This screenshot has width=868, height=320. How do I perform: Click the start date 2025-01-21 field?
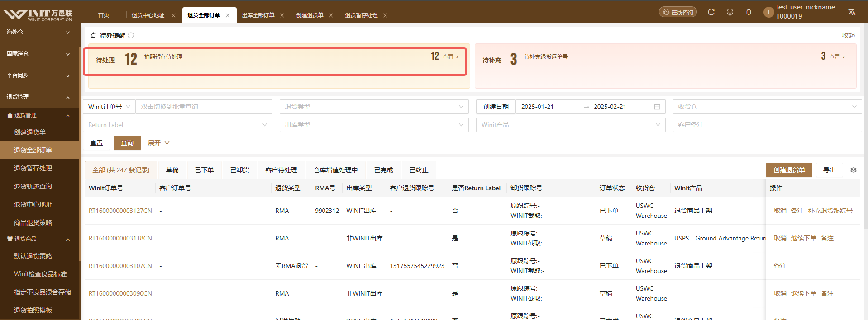pyautogui.click(x=548, y=107)
